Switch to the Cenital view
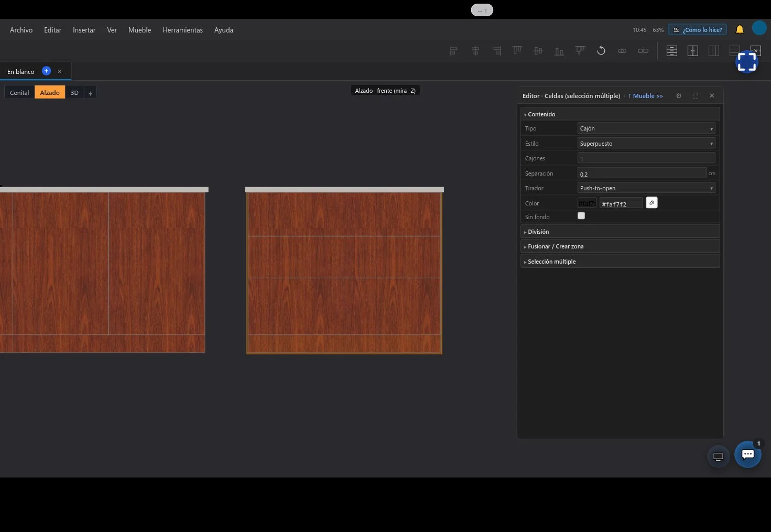Image resolution: width=771 pixels, height=532 pixels. click(19, 92)
